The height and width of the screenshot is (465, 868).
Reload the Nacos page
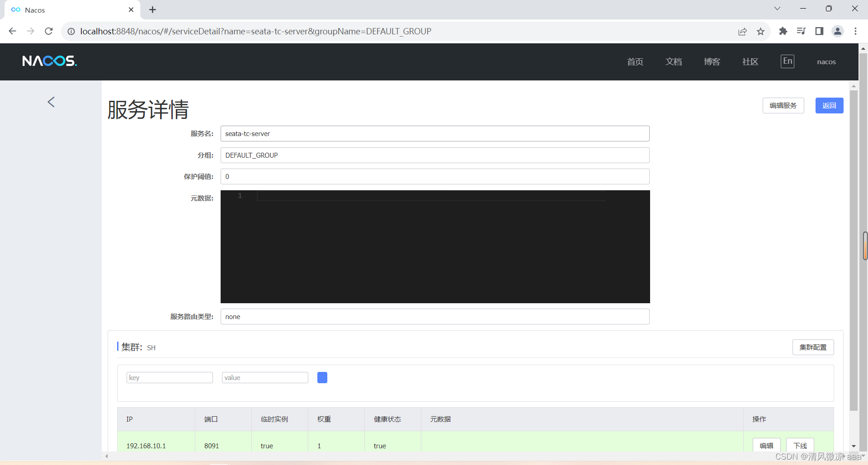coord(49,31)
